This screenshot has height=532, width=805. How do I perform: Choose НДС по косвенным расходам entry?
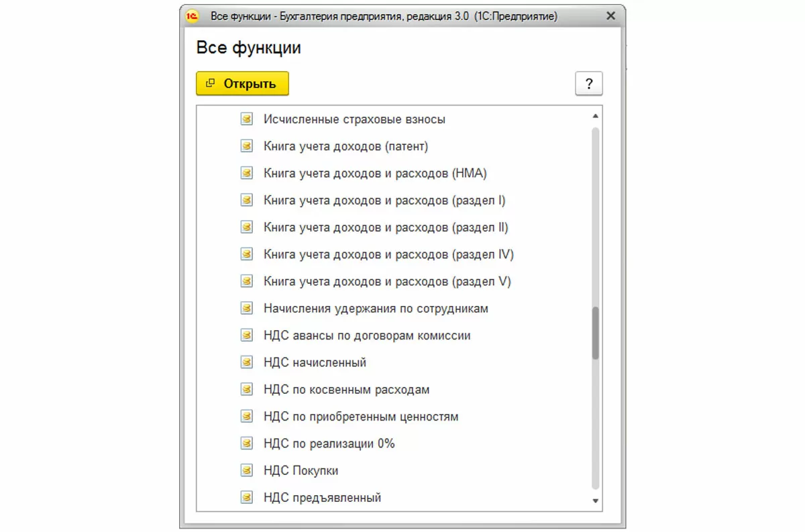(346, 390)
